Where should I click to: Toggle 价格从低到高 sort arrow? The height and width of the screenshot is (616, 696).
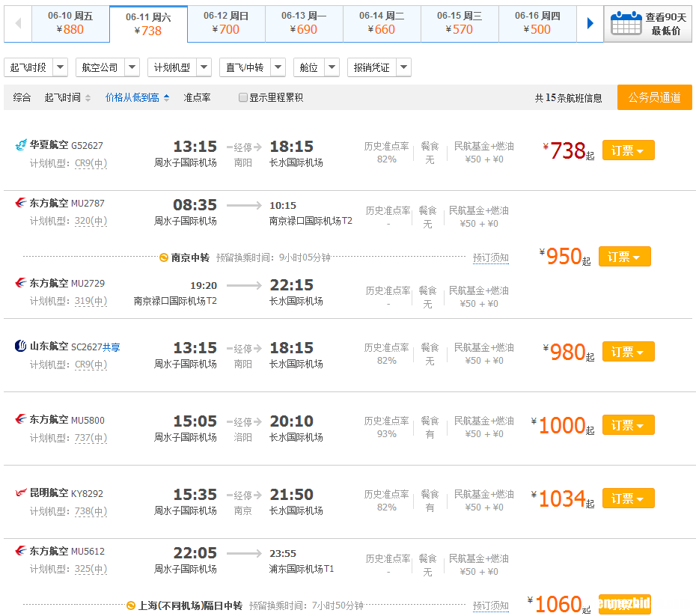tap(166, 97)
